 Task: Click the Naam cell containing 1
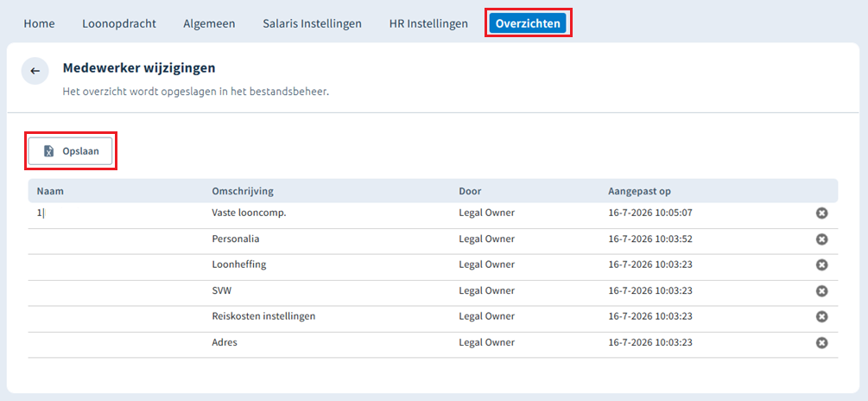[40, 213]
